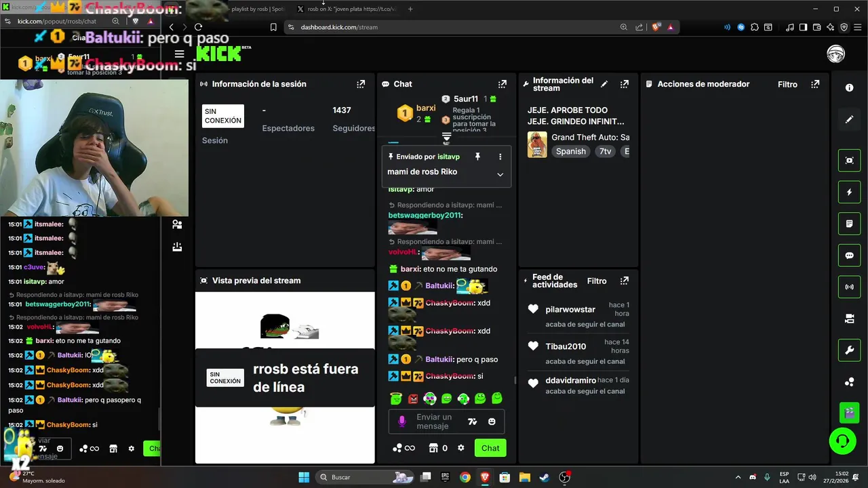
Task: Open the chat bubble icon in sidebar
Action: pos(849,256)
